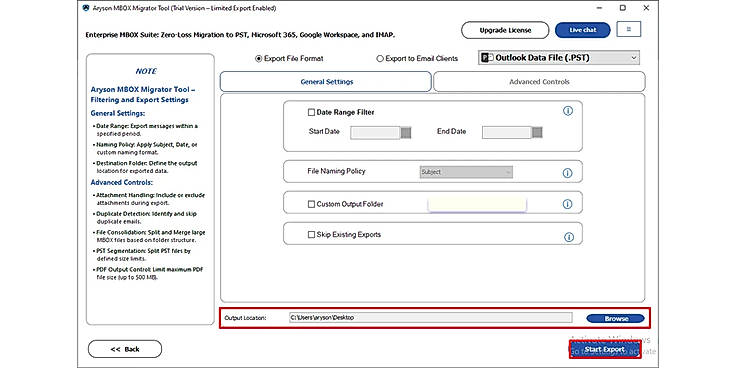The height and width of the screenshot is (368, 736).
Task: Click the 'Destination Folder' note entry
Action: coord(145,167)
